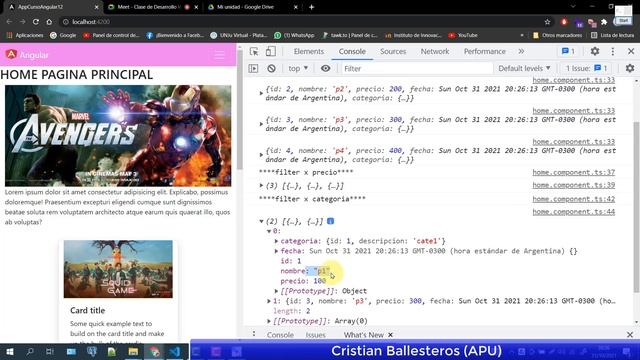The image size is (640, 360).
Task: Go to the browser home page
Action: tap(49, 22)
